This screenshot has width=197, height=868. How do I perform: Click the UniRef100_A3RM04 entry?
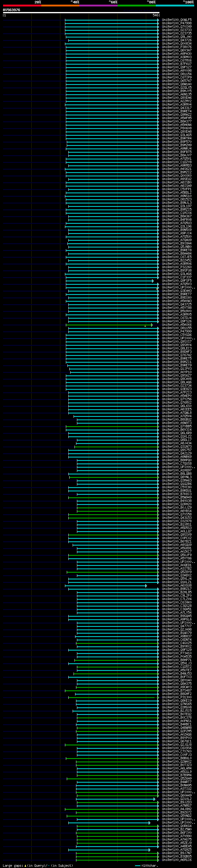click(177, 104)
